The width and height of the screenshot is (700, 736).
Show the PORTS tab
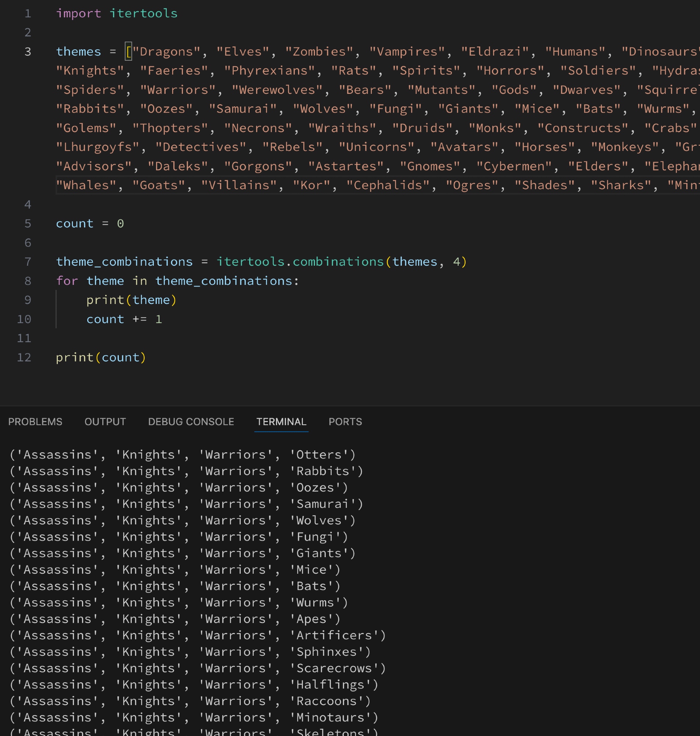click(345, 421)
